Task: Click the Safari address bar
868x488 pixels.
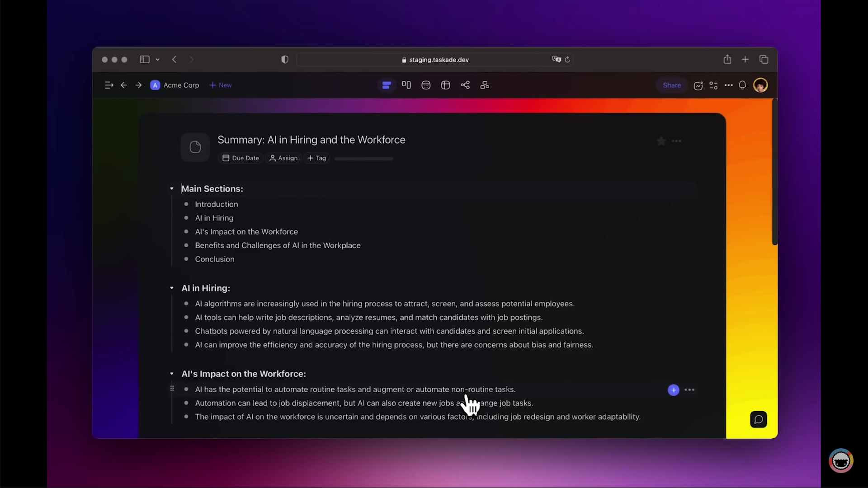Action: [x=434, y=60]
